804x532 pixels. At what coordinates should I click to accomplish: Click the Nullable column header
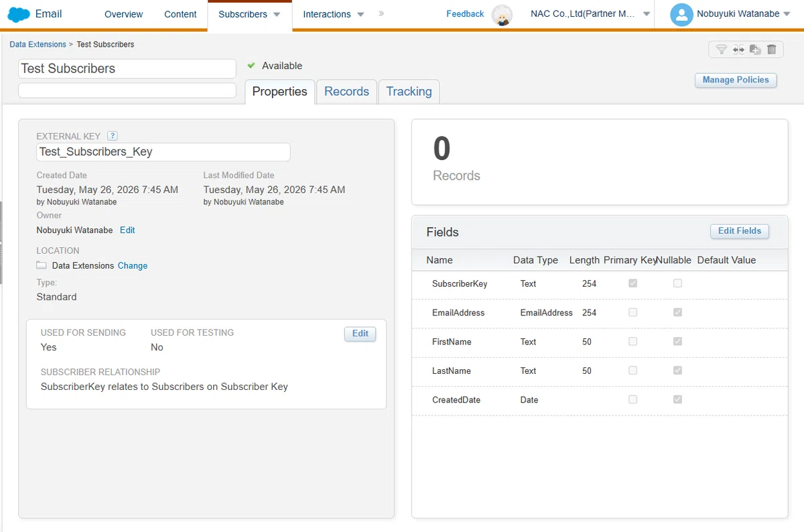point(673,260)
